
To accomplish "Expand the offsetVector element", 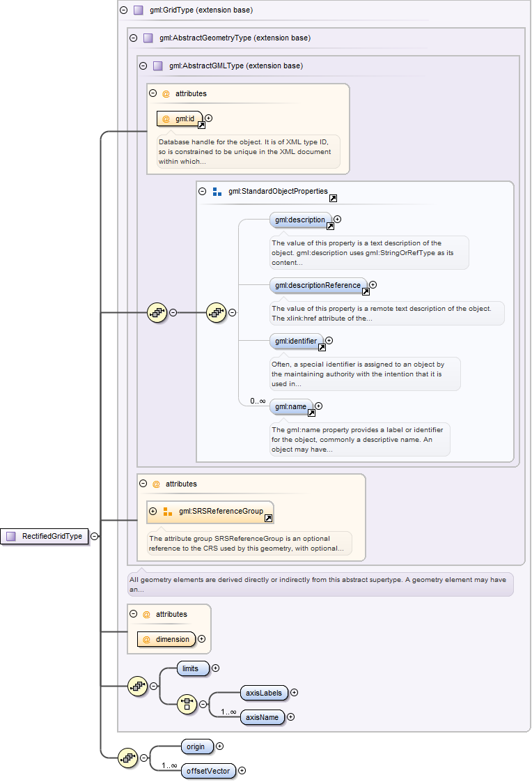I will point(242,771).
